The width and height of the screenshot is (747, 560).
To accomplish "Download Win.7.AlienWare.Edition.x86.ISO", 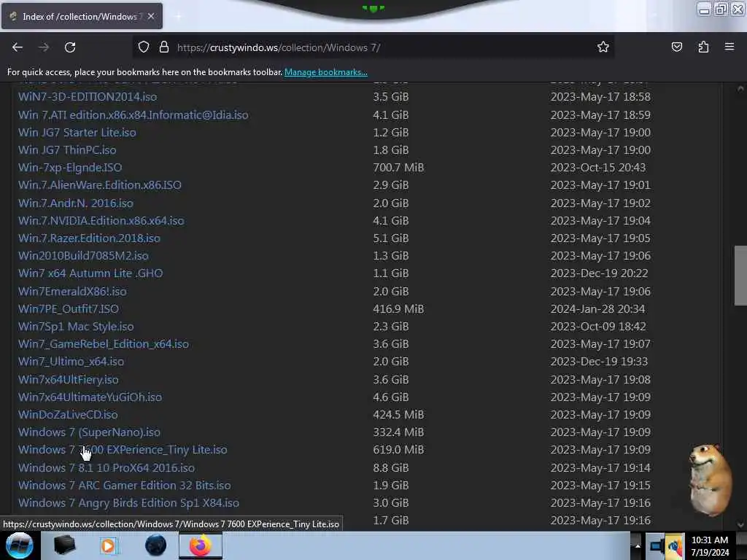I will (100, 184).
